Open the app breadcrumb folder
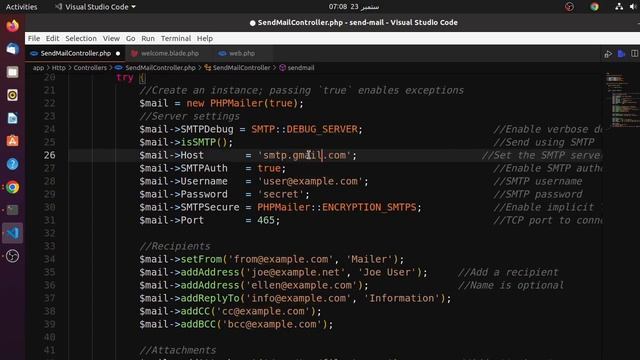 tap(38, 68)
